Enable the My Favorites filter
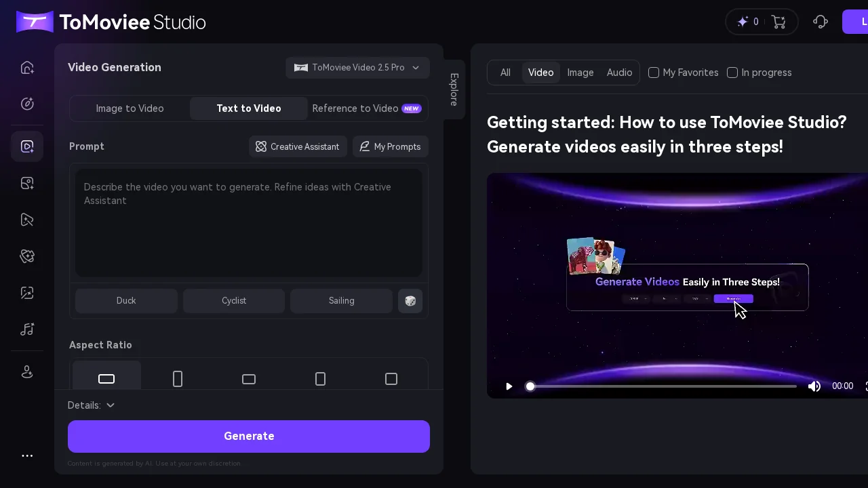868x488 pixels. [653, 73]
